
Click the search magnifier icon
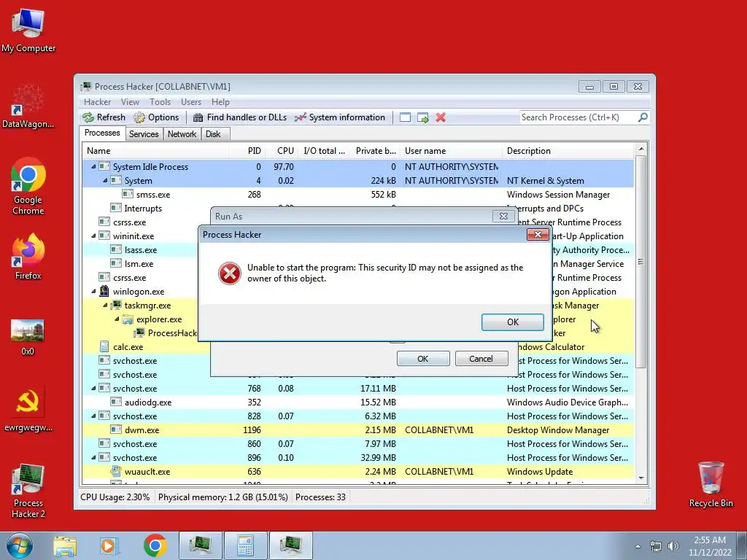(643, 117)
